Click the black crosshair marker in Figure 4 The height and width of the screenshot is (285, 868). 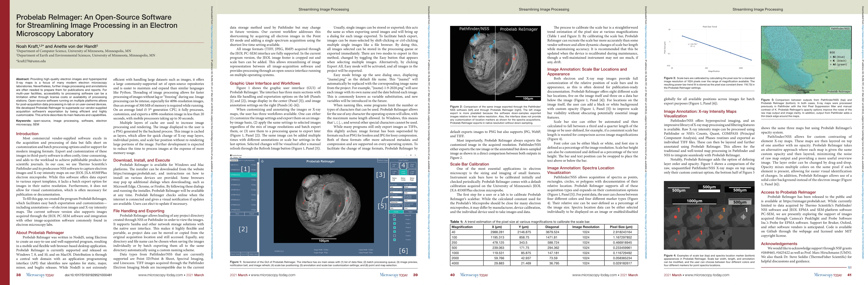[x=721, y=240]
